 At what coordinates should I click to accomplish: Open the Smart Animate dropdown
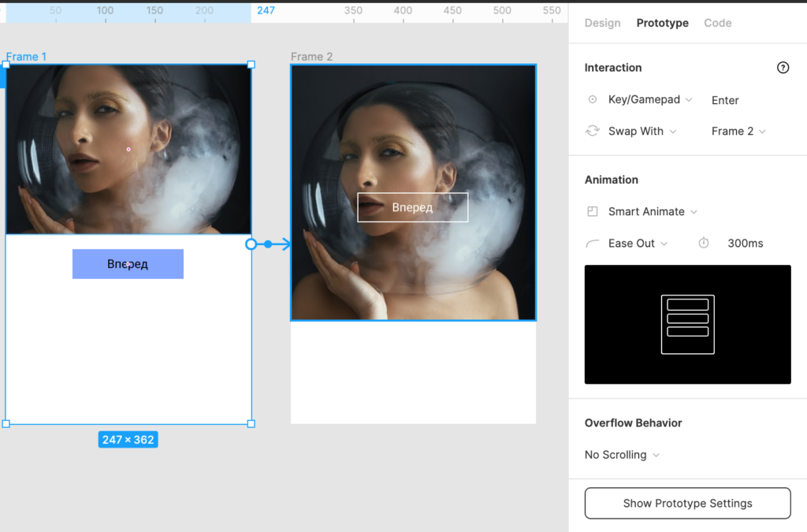653,212
